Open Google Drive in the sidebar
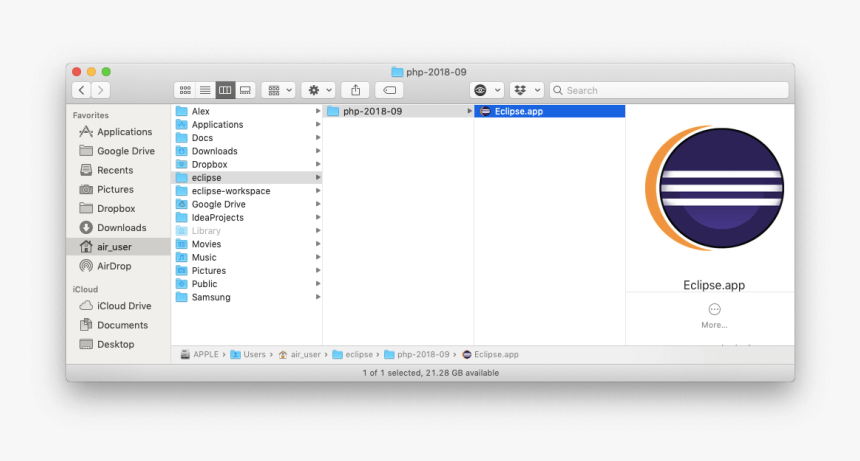 coord(117,151)
